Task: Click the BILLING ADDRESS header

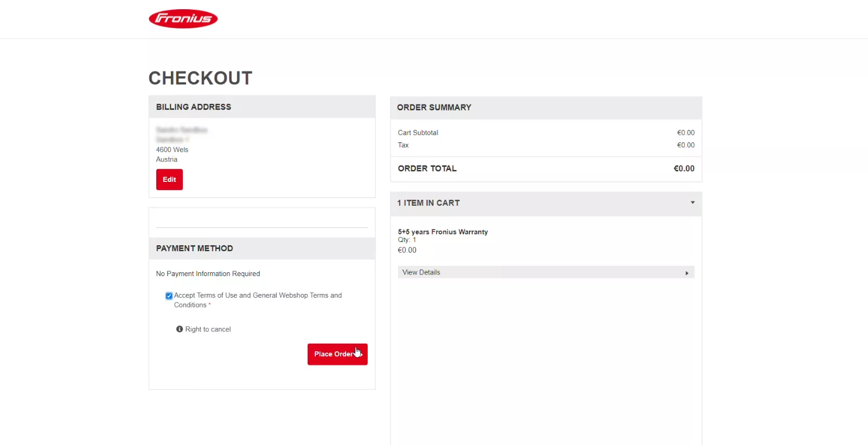Action: coord(262,107)
